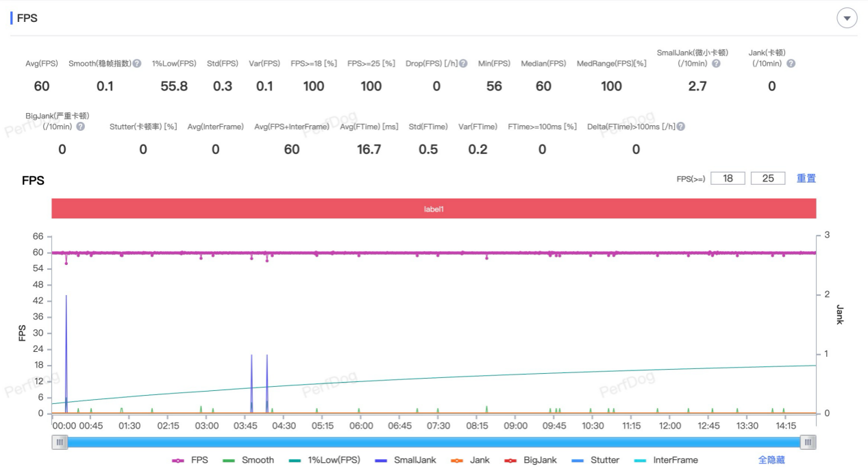Click the FPS threshold field showing 18
The image size is (868, 469).
[x=728, y=179]
